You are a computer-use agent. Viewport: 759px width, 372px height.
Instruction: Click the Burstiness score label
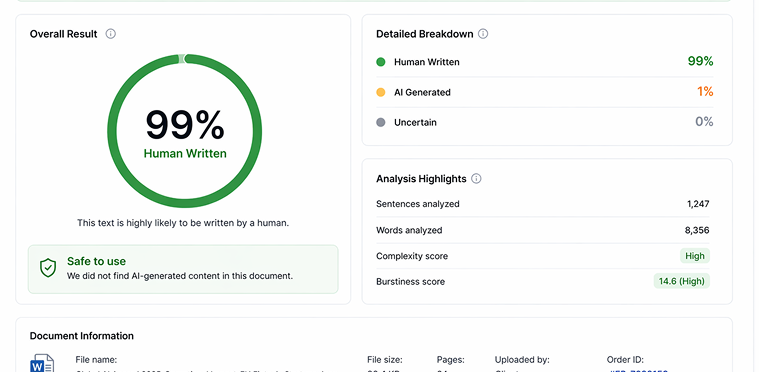click(x=410, y=282)
